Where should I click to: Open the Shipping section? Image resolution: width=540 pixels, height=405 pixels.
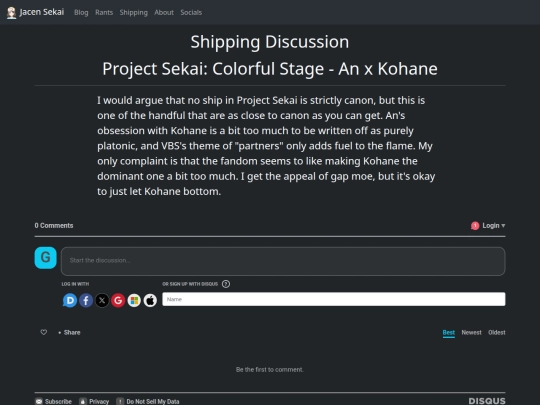pyautogui.click(x=134, y=12)
